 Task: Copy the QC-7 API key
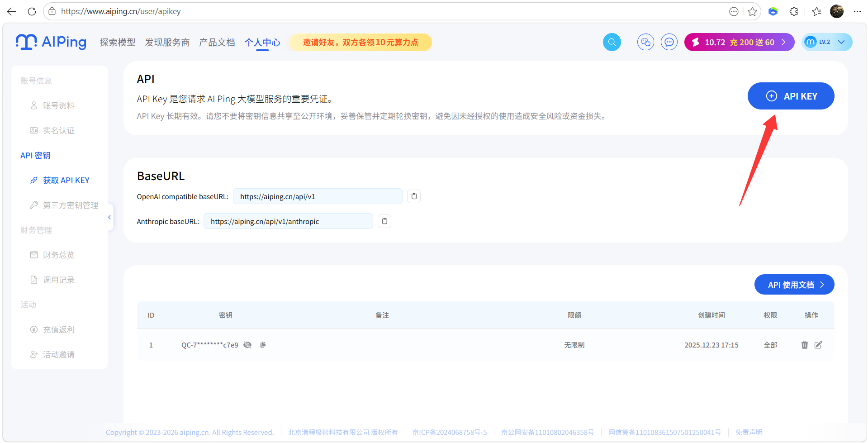pos(263,345)
